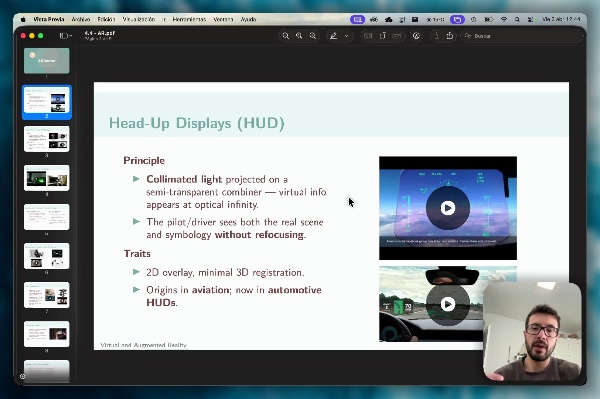This screenshot has width=600, height=399.
Task: Select the partially visible page 9 thumbnail
Action: [47, 371]
